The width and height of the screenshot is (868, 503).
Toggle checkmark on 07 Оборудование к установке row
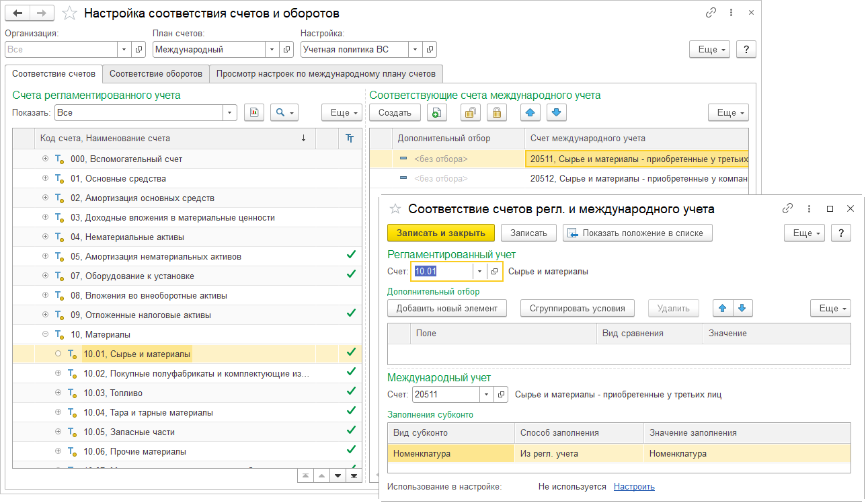coord(350,274)
